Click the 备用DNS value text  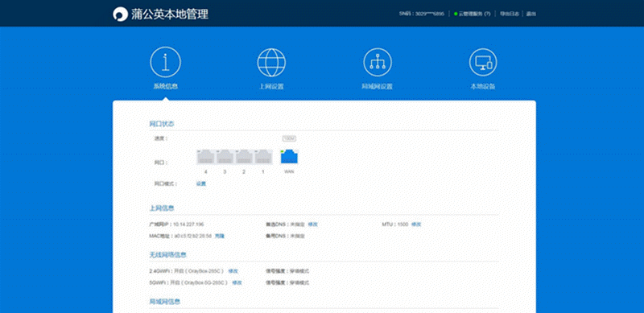tap(298, 236)
